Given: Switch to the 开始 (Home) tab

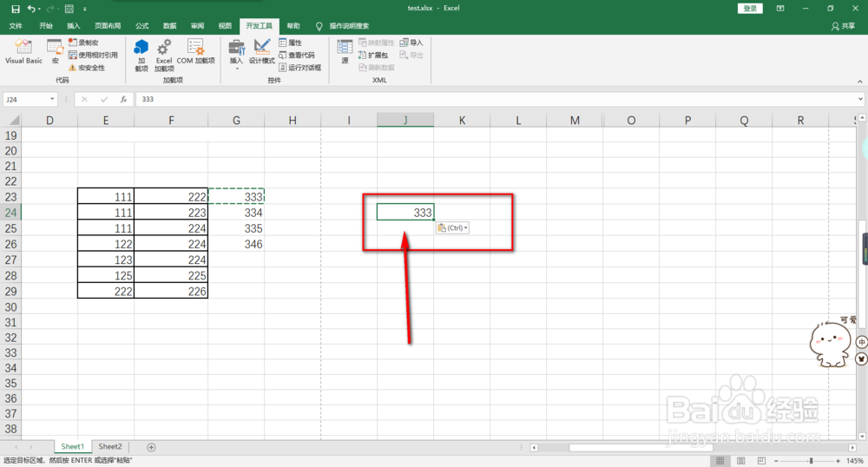Looking at the screenshot, I should point(46,26).
